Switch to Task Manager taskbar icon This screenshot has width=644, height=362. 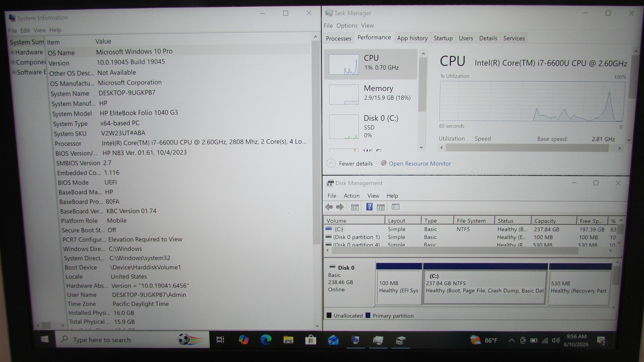[x=378, y=341]
